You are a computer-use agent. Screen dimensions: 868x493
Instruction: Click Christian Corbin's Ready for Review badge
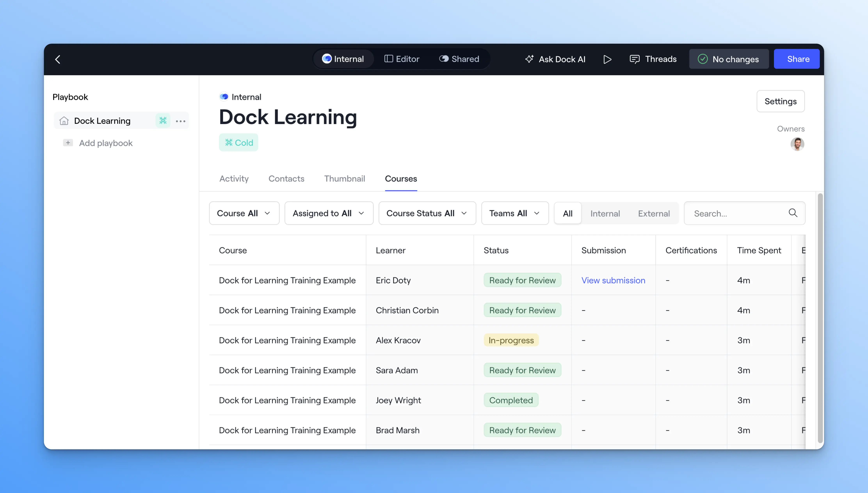pos(522,310)
